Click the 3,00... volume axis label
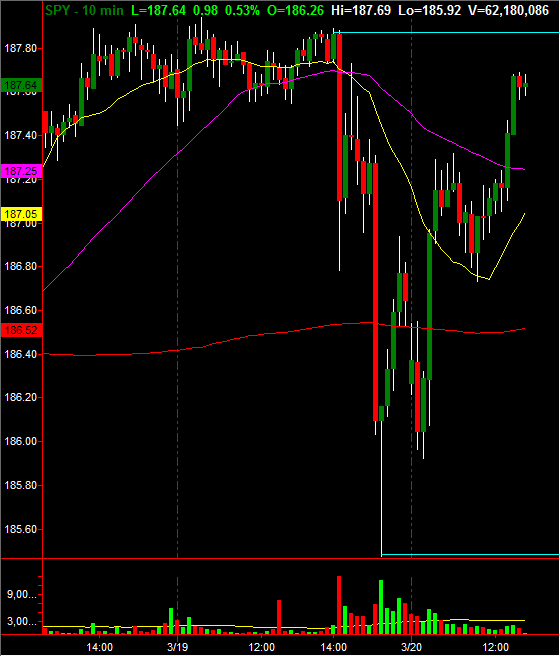Viewport: 559px width, 656px height. point(21,621)
